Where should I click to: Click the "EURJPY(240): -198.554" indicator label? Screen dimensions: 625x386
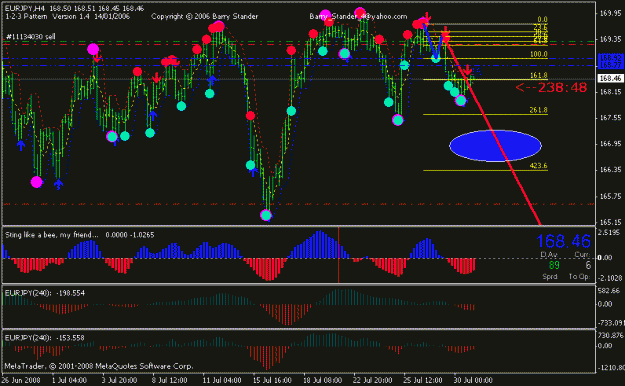(45, 293)
